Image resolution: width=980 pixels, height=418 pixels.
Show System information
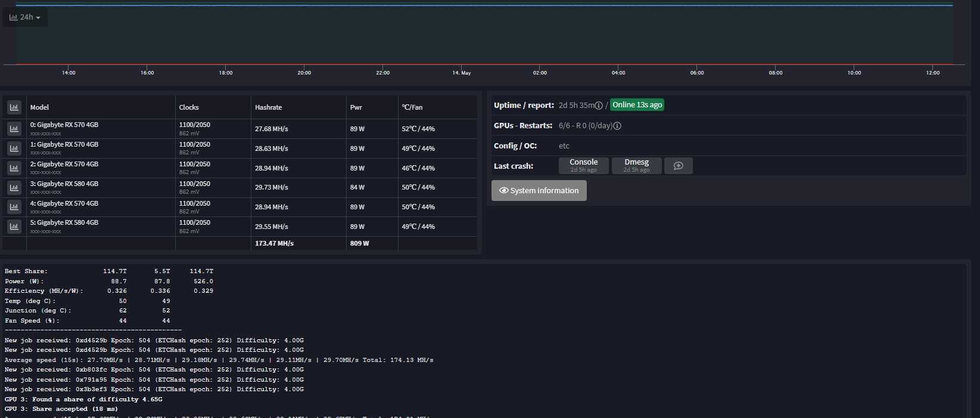coord(539,191)
